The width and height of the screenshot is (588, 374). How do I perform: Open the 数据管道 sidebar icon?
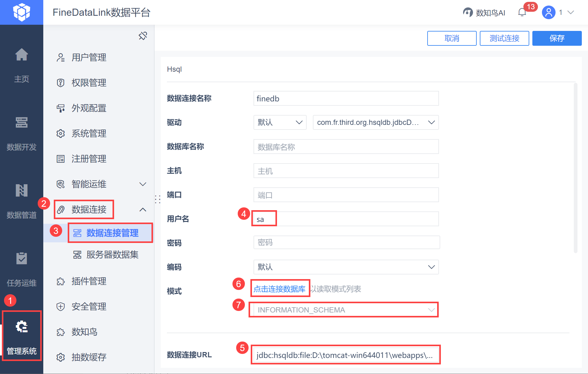tap(22, 190)
